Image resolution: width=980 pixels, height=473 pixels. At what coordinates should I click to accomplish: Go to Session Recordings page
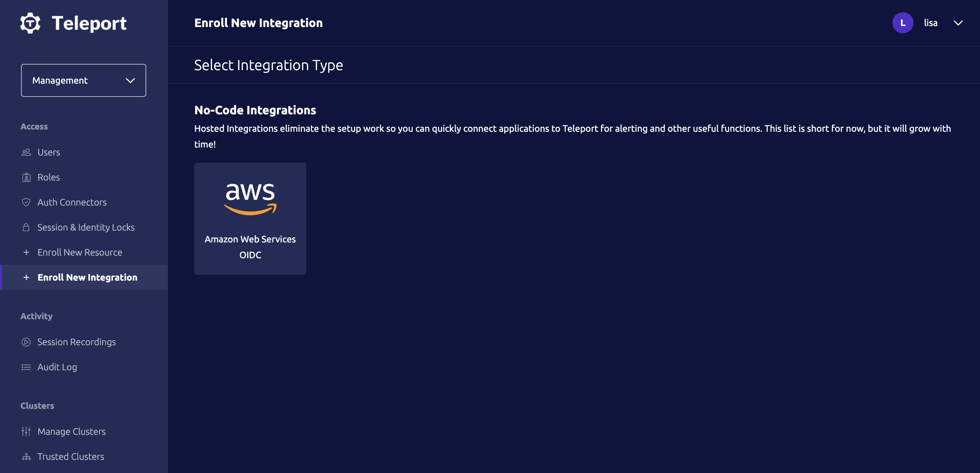[76, 342]
